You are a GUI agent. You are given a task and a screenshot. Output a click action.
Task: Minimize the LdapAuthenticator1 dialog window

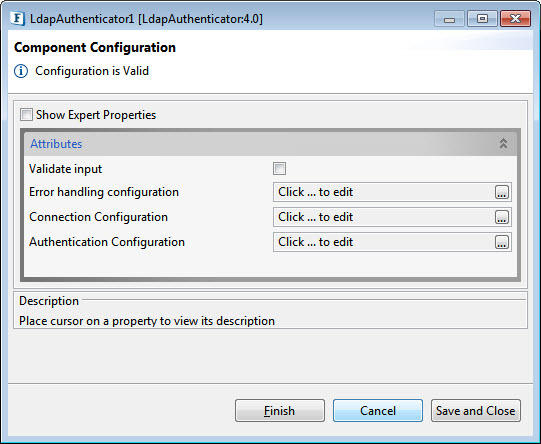pyautogui.click(x=449, y=19)
